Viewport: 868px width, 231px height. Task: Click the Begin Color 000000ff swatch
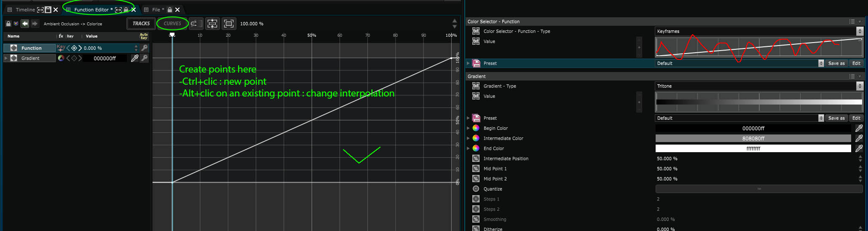pyautogui.click(x=753, y=128)
